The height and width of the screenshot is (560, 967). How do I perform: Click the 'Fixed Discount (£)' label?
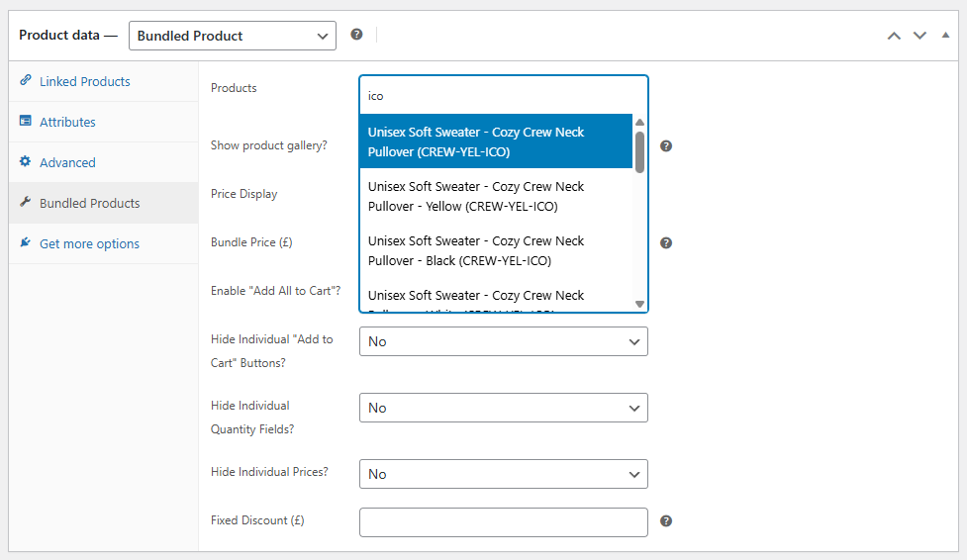click(x=257, y=520)
